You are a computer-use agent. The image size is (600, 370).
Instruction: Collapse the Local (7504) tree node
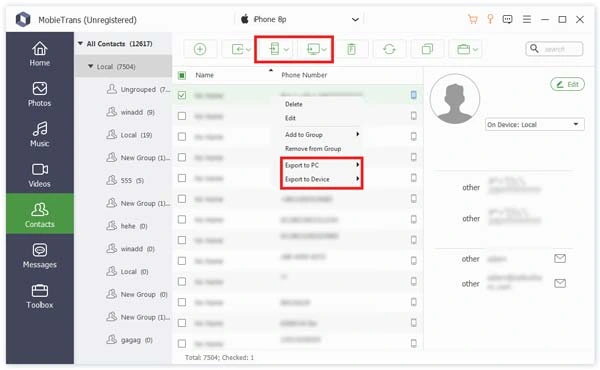[x=91, y=66]
